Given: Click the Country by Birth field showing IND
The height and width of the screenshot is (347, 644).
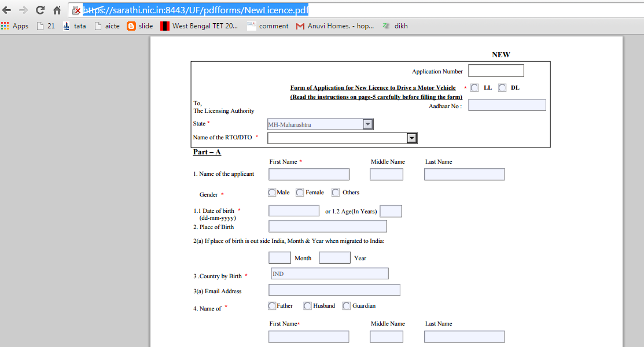Looking at the screenshot, I should coord(330,274).
